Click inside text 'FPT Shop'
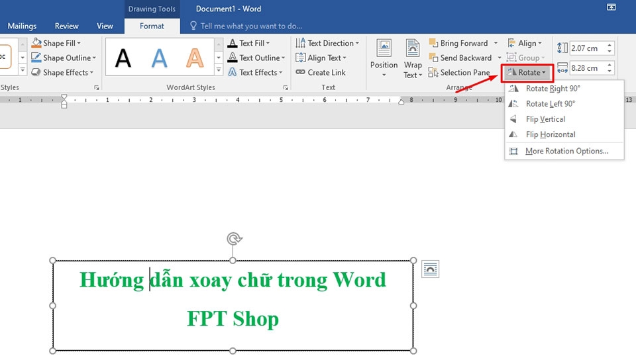The image size is (636, 364). [233, 318]
